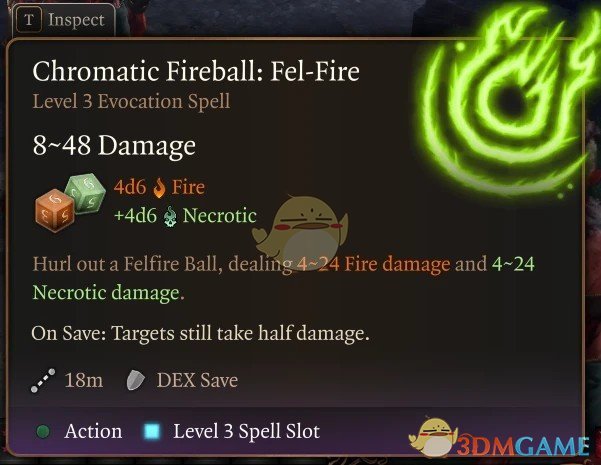Click the T key icon on Inspect
The width and height of the screenshot is (601, 465).
click(x=29, y=20)
